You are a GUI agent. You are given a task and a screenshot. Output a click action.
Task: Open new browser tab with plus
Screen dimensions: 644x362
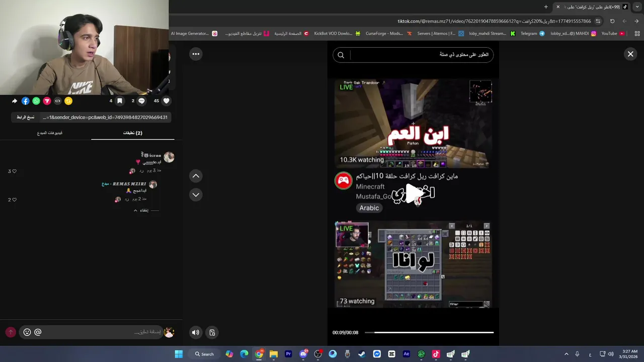click(546, 7)
